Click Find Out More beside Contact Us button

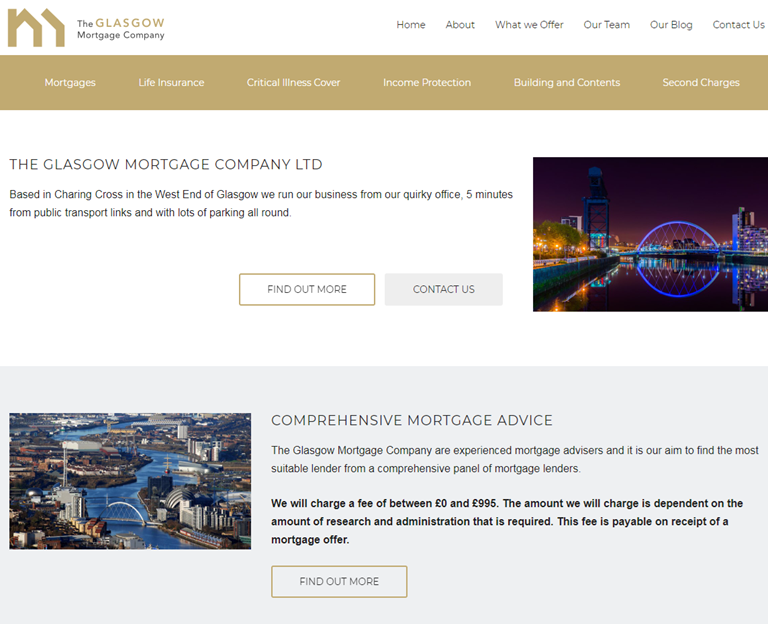(x=307, y=289)
